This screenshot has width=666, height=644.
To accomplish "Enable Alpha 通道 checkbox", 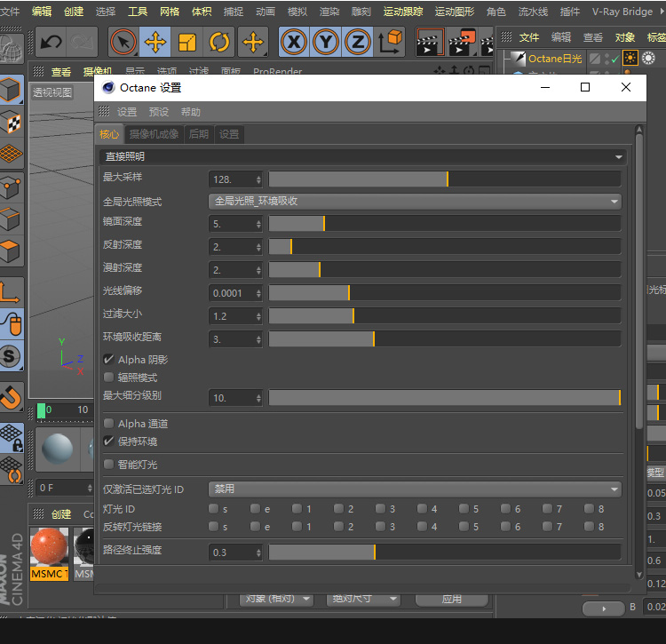I will 108,423.
